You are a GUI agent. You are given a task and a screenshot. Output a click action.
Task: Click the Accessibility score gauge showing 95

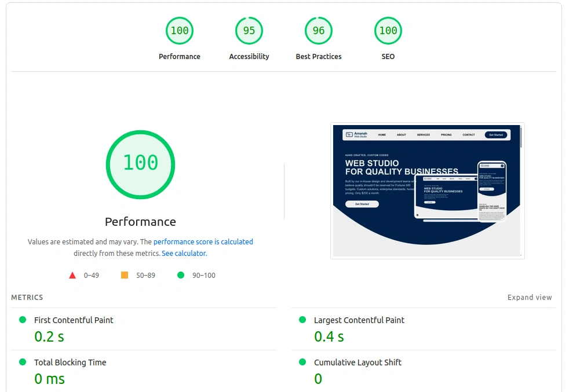coord(249,31)
